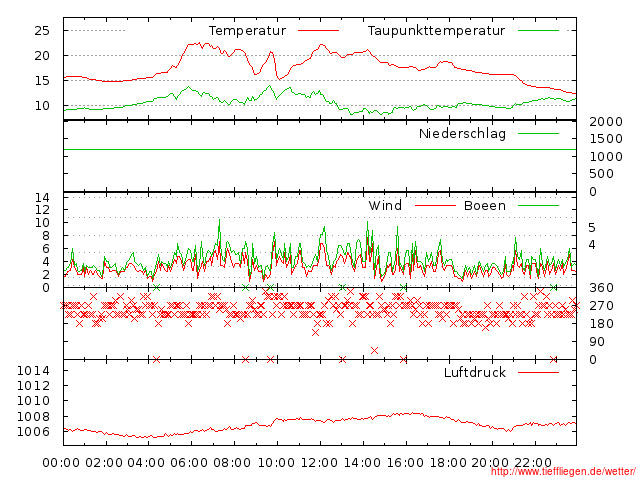
Task: Click the Luftdruck legend label
Action: (x=475, y=372)
